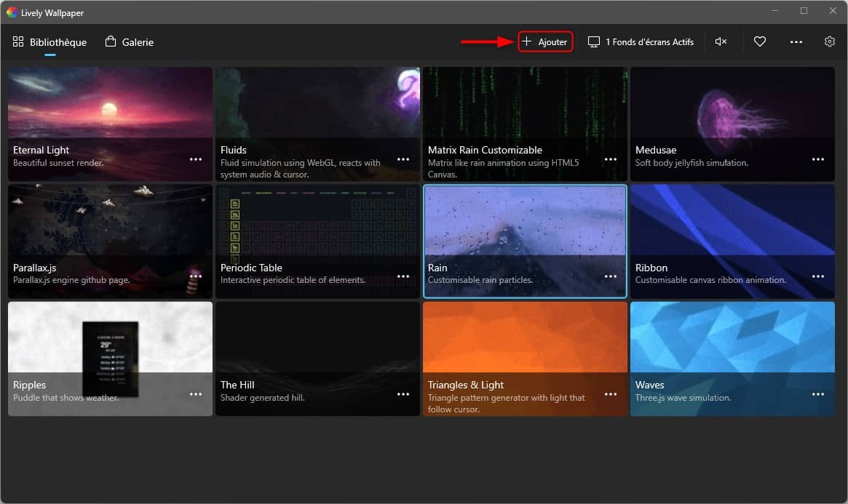Open the more options of Rain wallpaper
This screenshot has width=848, height=504.
(611, 276)
